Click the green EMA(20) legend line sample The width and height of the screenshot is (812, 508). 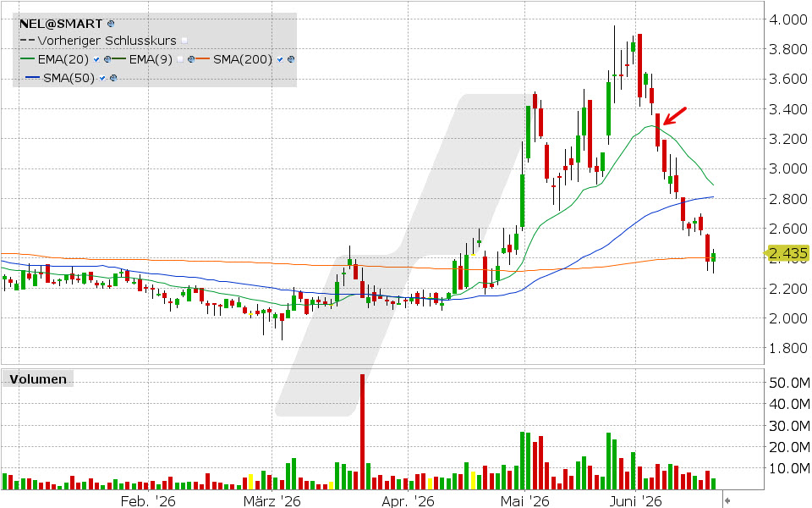pos(27,58)
